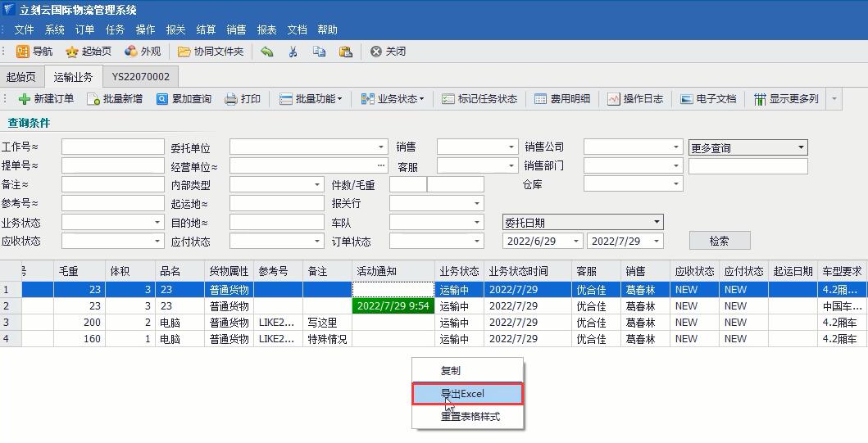This screenshot has height=443, width=868.
Task: Click the paste clipboard icon
Action: tap(345, 52)
